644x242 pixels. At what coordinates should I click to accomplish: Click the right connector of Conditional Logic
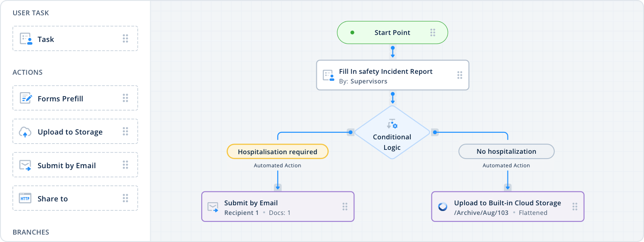[434, 132]
